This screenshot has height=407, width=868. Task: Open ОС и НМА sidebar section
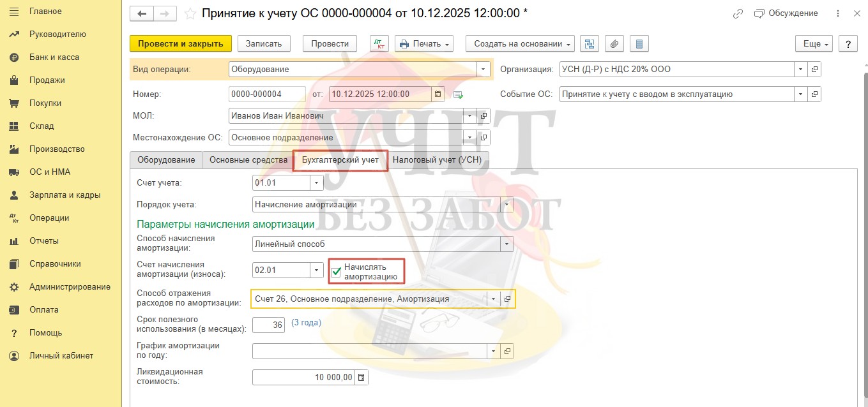(x=50, y=172)
